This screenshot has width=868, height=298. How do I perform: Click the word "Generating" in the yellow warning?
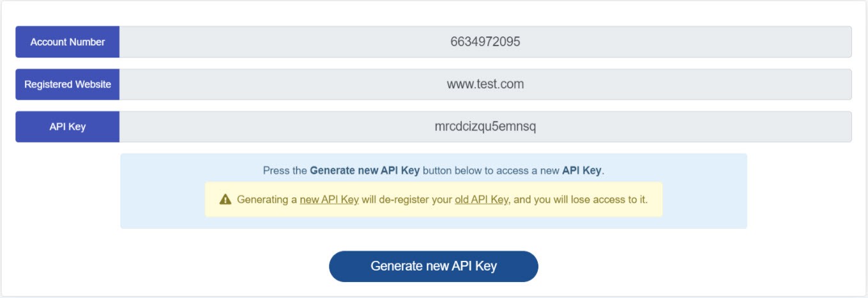[x=263, y=200]
